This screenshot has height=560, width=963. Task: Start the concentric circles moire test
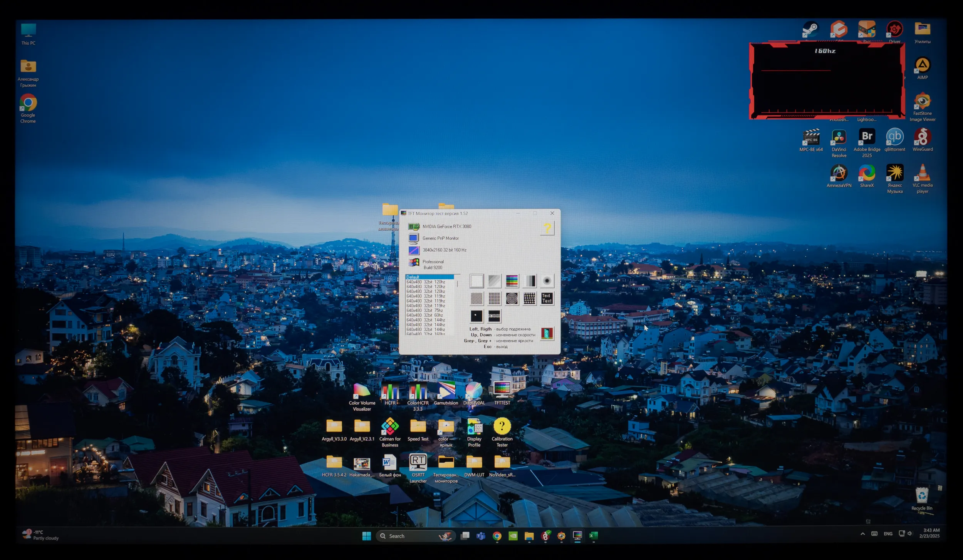point(512,299)
